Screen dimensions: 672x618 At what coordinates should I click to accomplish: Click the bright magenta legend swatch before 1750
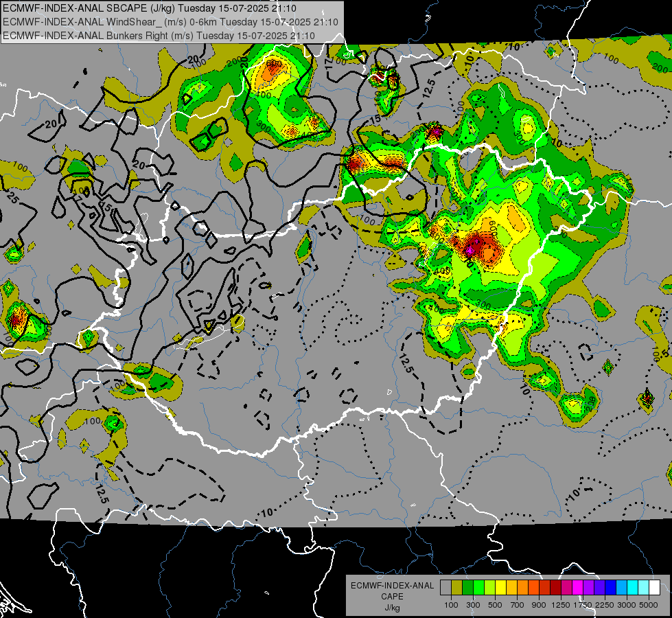578,588
